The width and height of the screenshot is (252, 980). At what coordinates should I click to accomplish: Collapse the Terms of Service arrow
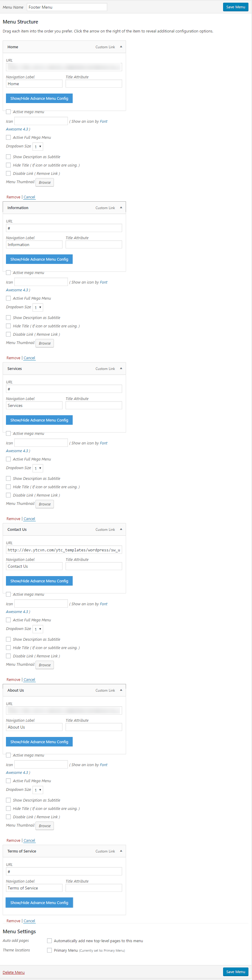point(121,851)
